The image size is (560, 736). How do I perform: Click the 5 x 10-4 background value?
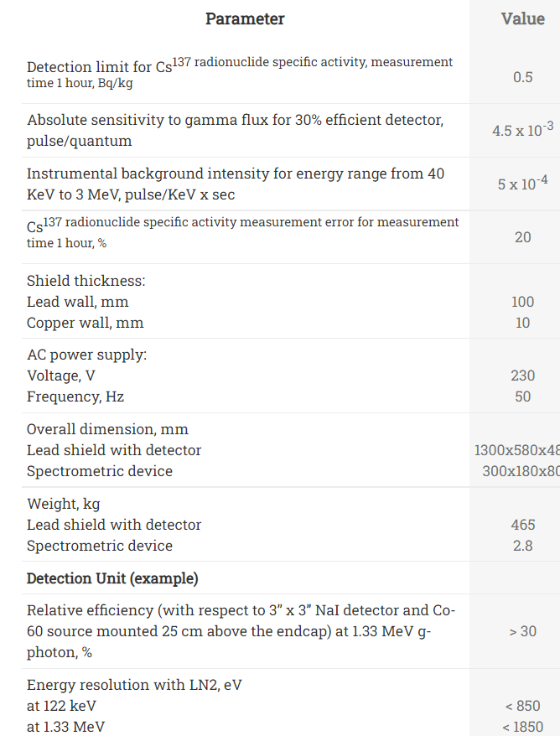(522, 183)
